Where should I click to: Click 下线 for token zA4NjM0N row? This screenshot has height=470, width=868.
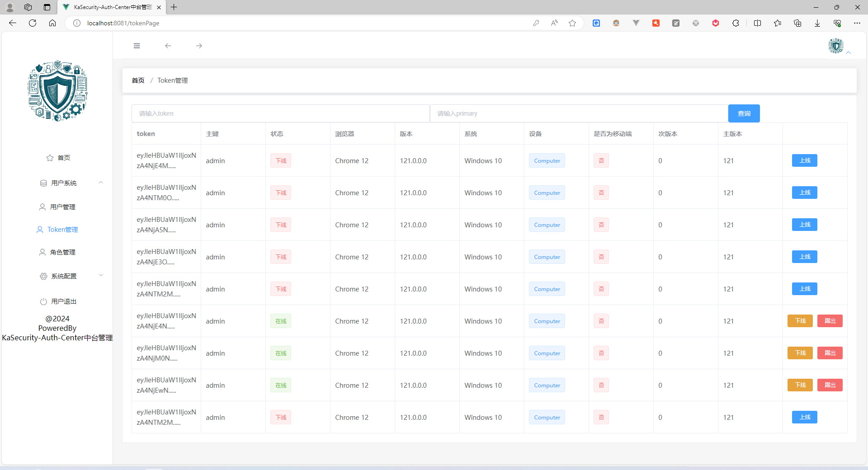click(x=800, y=353)
